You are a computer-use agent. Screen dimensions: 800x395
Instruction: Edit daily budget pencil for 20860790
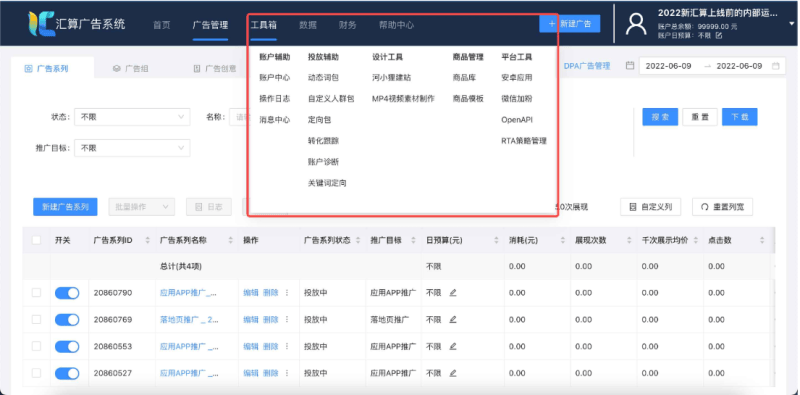pyautogui.click(x=453, y=293)
